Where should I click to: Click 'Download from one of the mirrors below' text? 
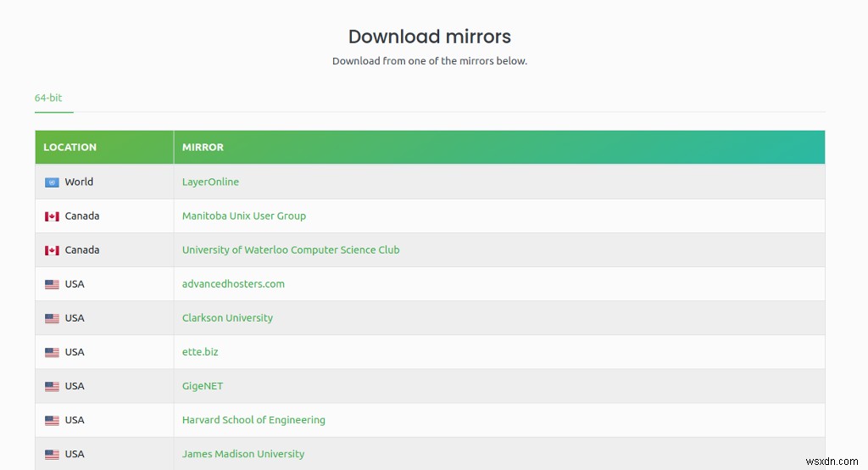point(430,61)
